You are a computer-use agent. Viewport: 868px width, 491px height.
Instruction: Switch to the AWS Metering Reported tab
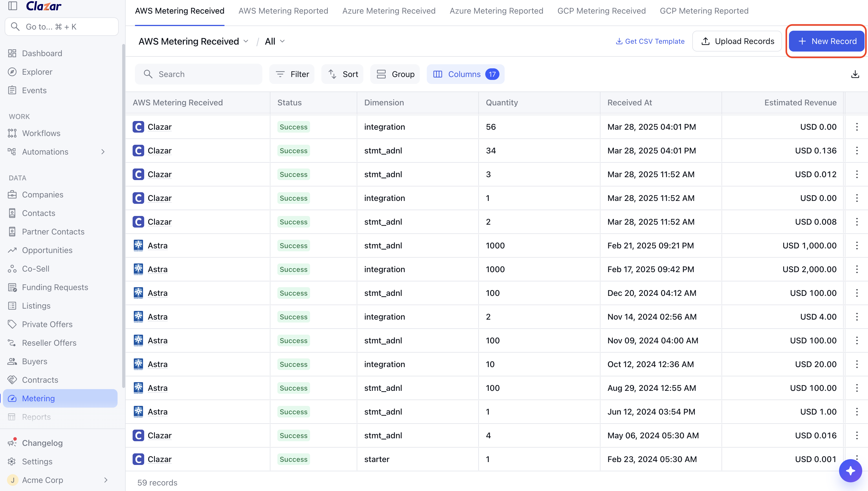click(x=283, y=11)
